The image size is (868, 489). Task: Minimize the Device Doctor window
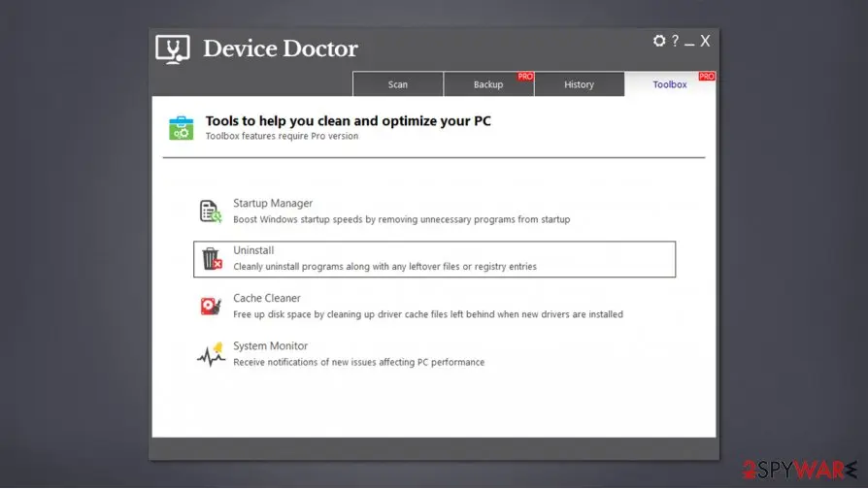coord(689,44)
